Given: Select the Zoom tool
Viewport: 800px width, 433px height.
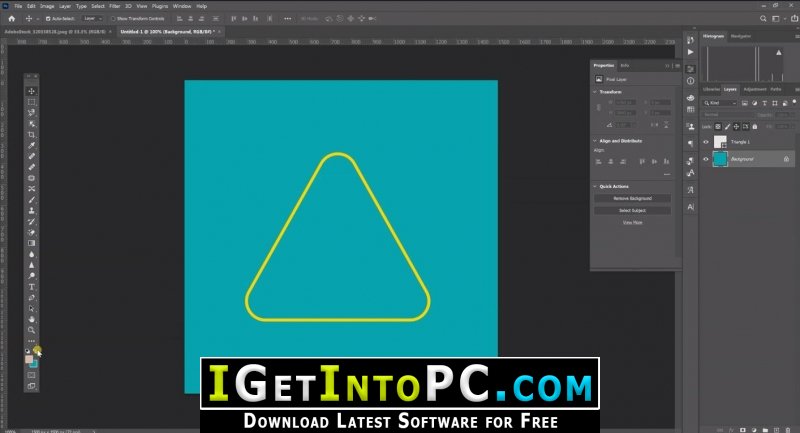Looking at the screenshot, I should [32, 330].
